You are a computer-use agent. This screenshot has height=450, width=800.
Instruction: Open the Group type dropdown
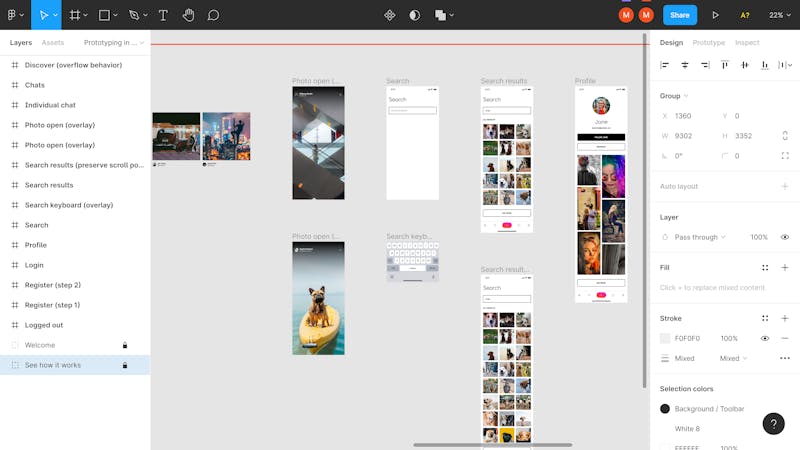pos(674,96)
